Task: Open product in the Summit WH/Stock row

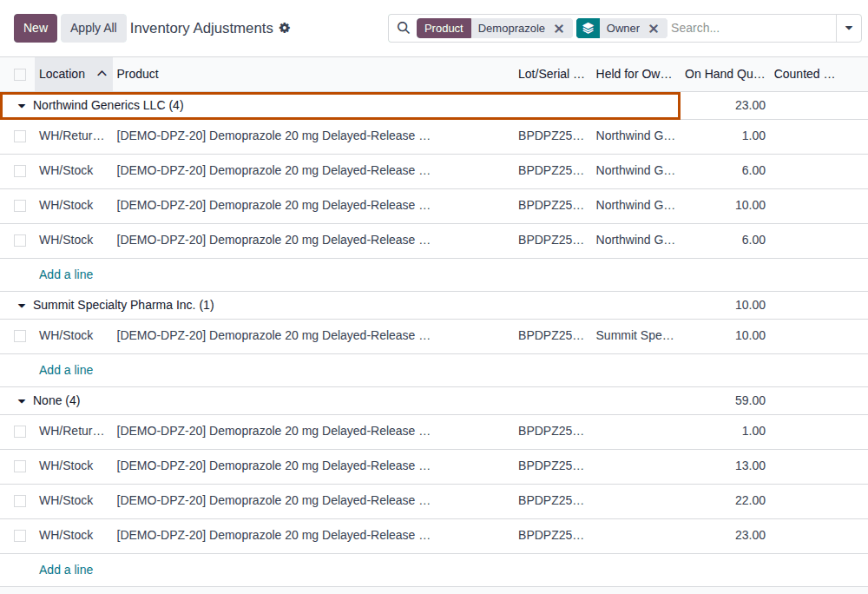Action: click(273, 335)
